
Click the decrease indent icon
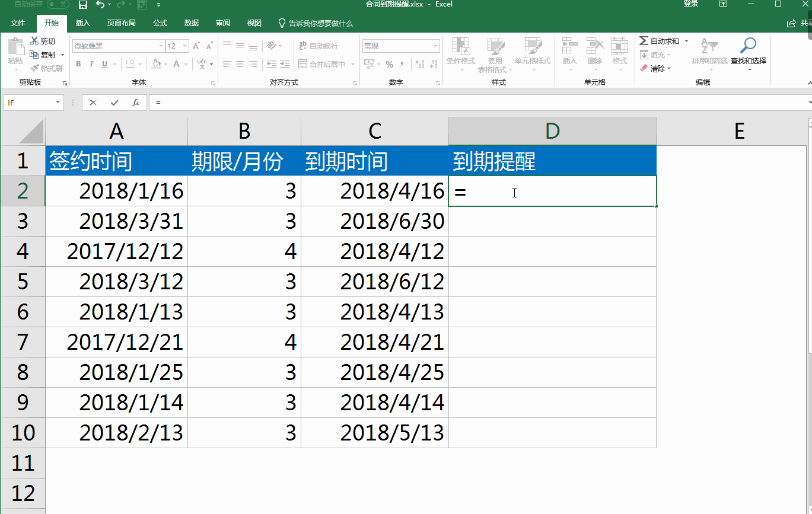272,64
